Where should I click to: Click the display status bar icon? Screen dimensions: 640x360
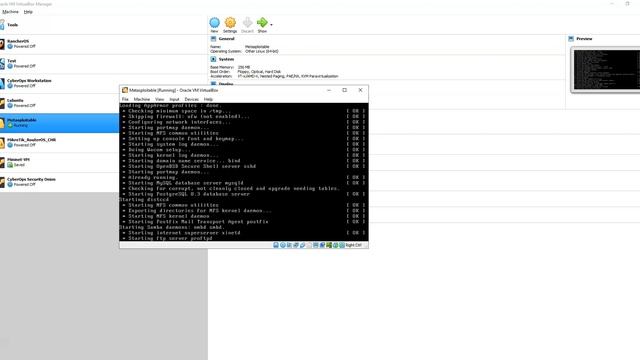[x=316, y=245]
